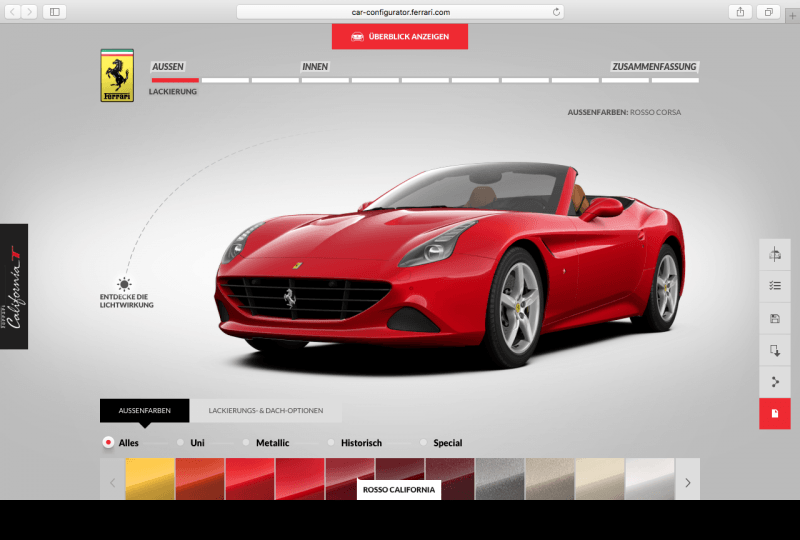The width and height of the screenshot is (800, 540).
Task: Open a new tab with the plus icon
Action: (x=792, y=16)
